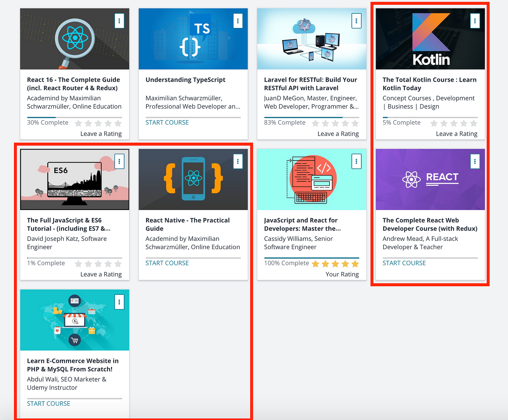Click first gold star on JavaScript and React course
508x420 pixels.
coord(316,264)
